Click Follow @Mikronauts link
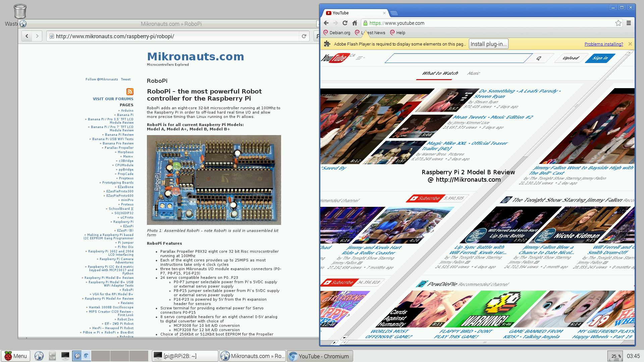 pyautogui.click(x=102, y=79)
